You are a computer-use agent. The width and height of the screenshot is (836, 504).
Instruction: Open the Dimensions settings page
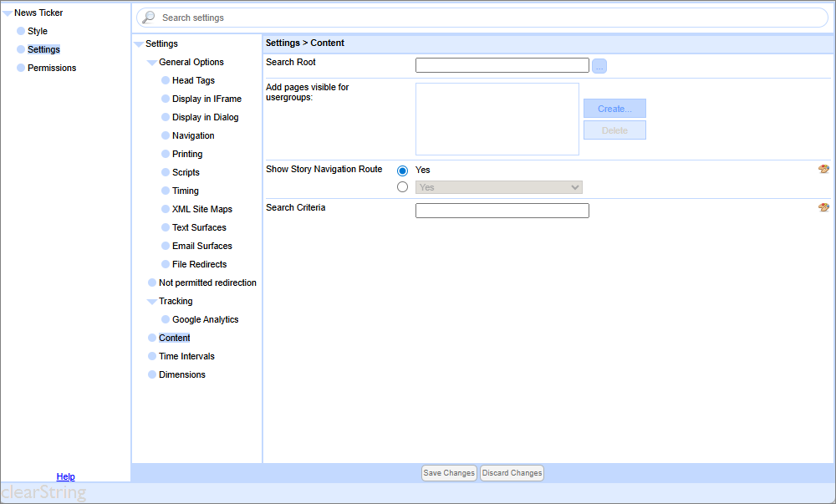tap(181, 374)
